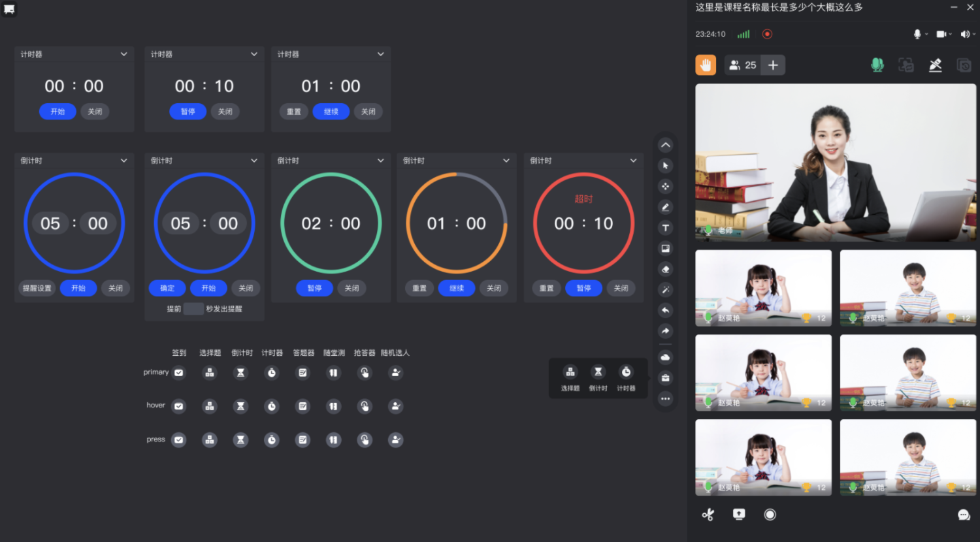Toggle the crossed-pen drawing permission icon
980x542 pixels.
(936, 65)
